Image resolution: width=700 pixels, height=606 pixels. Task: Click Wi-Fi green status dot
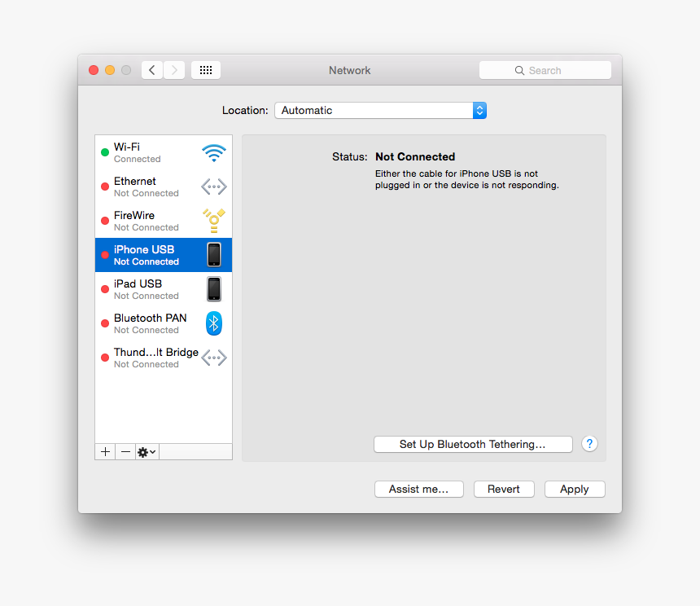click(x=105, y=153)
